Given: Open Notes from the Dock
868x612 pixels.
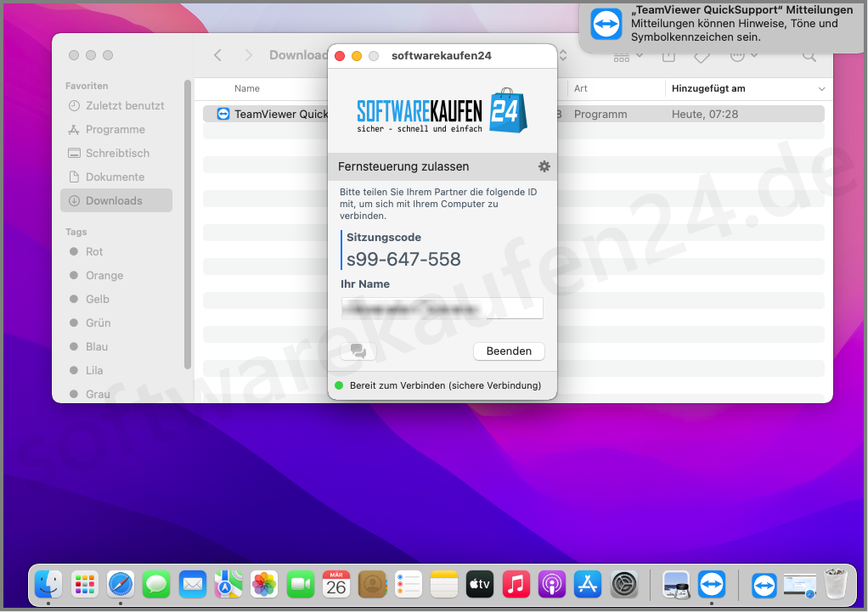Looking at the screenshot, I should [x=444, y=584].
